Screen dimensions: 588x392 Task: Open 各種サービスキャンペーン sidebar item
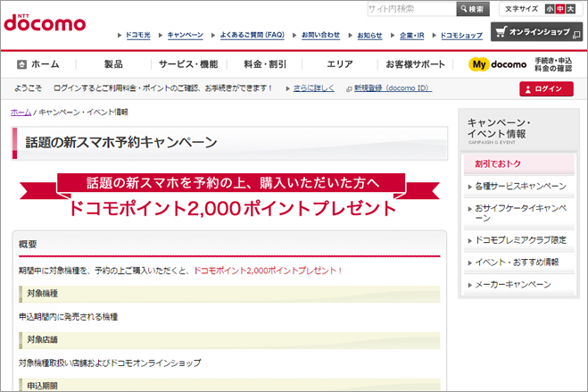click(x=519, y=186)
